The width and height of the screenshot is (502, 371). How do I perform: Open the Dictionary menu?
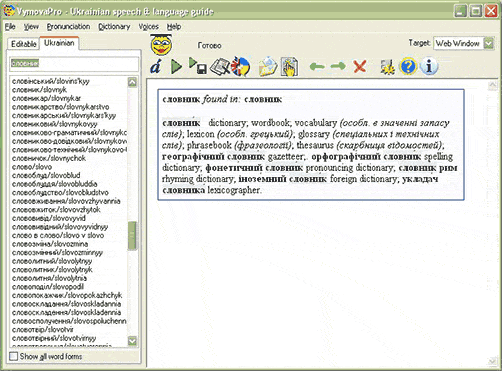pyautogui.click(x=114, y=27)
